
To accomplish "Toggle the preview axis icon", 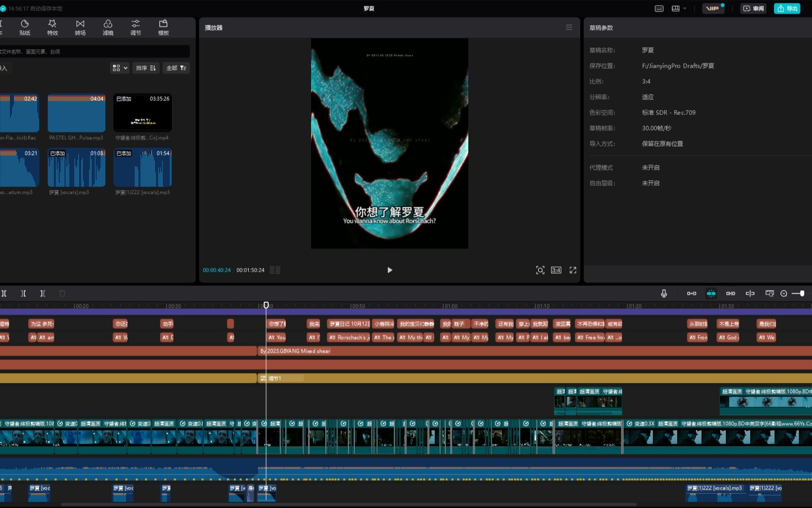I will 750,293.
